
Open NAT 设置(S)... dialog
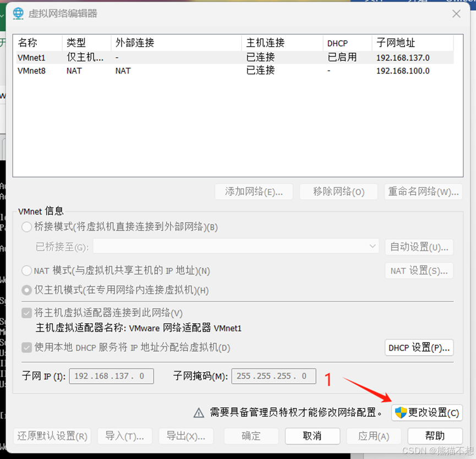point(419,270)
